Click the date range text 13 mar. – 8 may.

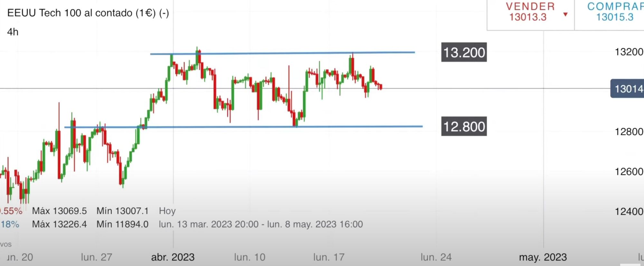click(261, 224)
